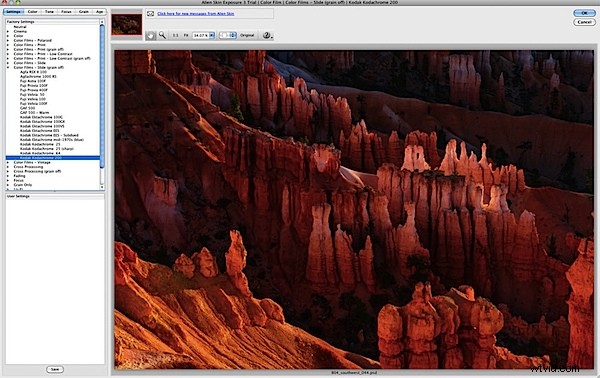Select Kodak Ektachrome EES - Subdued preset
This screenshot has width=600, height=378.
click(49, 135)
